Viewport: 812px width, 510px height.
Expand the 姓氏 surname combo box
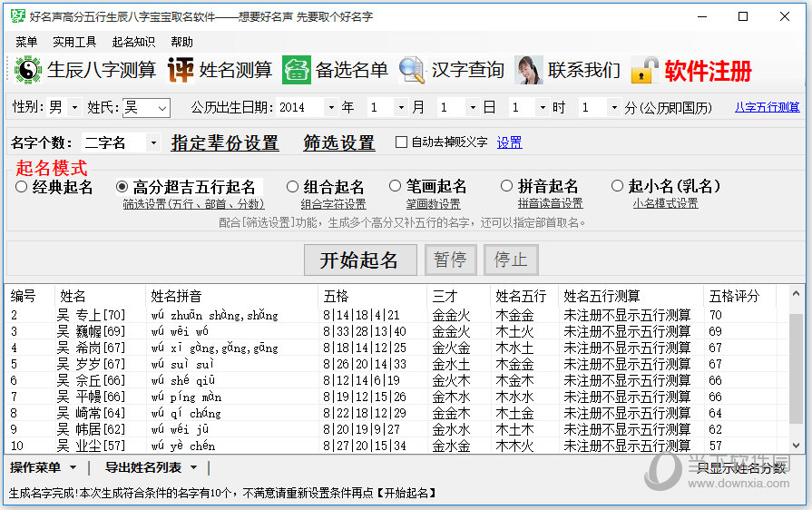[162, 108]
